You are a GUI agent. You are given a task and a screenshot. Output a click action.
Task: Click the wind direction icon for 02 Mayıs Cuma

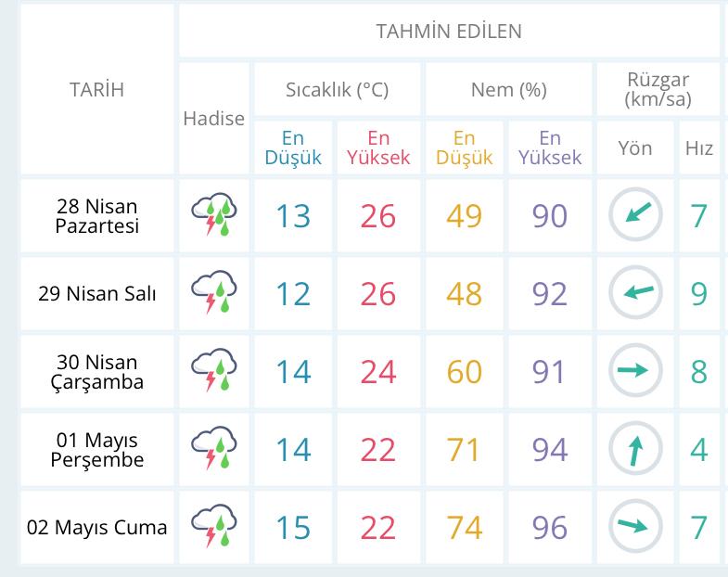coord(635,528)
